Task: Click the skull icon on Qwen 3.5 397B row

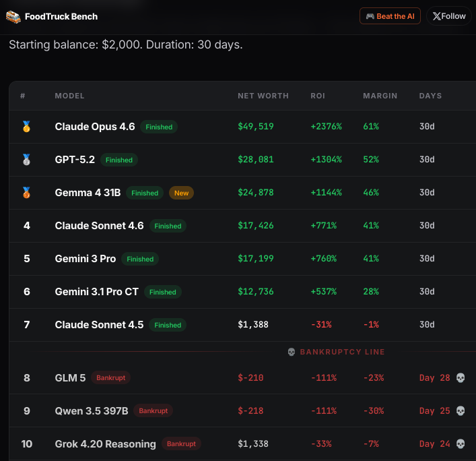Action: coord(461,411)
